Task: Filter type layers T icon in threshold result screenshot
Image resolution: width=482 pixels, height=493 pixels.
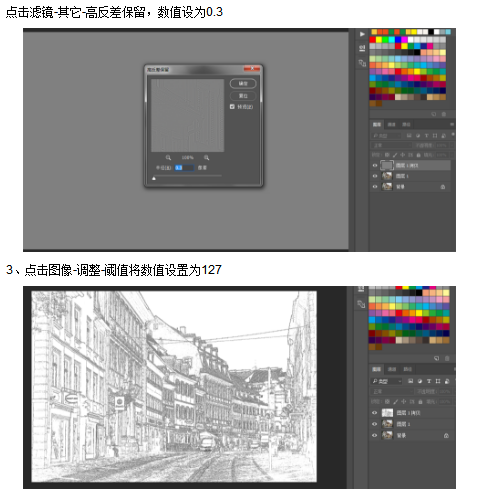Action: pos(429,381)
